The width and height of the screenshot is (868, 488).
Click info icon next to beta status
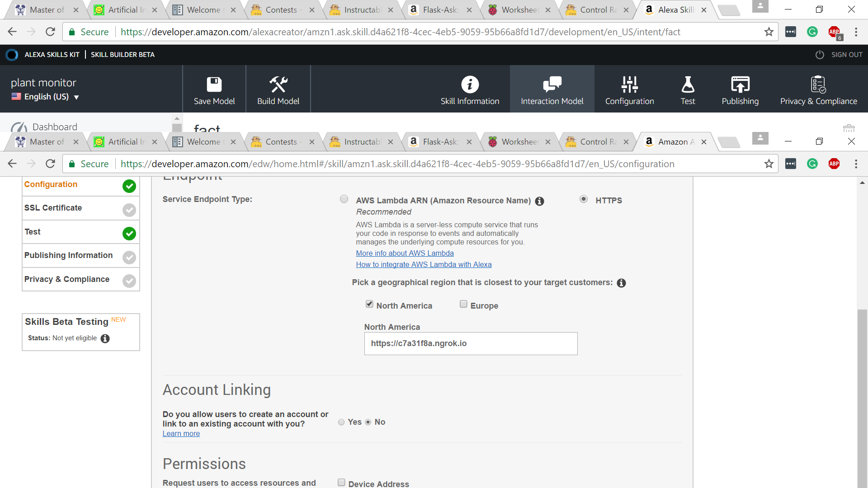[x=105, y=338]
